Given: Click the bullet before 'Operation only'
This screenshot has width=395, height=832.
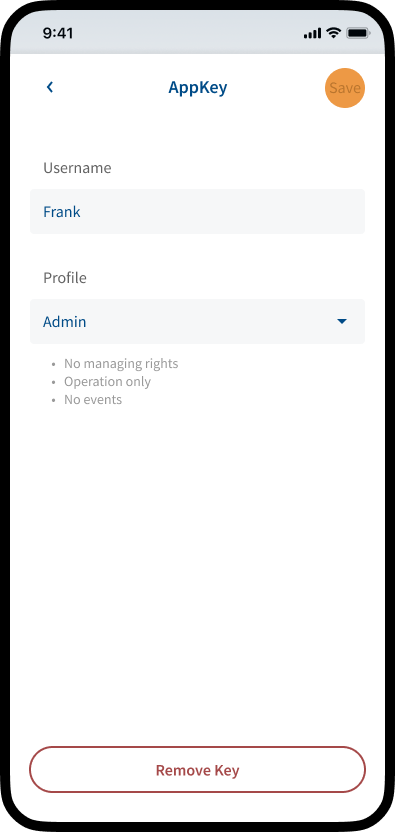Looking at the screenshot, I should [53, 383].
